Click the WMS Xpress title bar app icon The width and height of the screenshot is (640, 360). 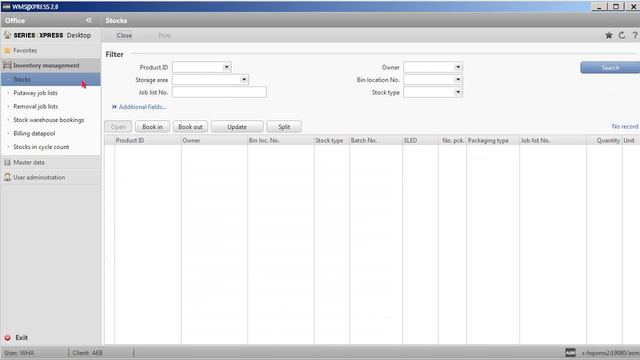(6, 7)
